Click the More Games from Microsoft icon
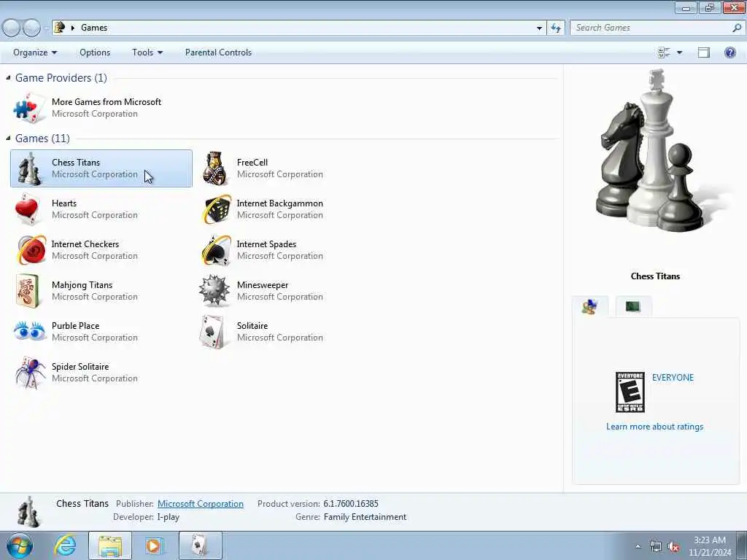The height and width of the screenshot is (560, 747). pyautogui.click(x=29, y=108)
